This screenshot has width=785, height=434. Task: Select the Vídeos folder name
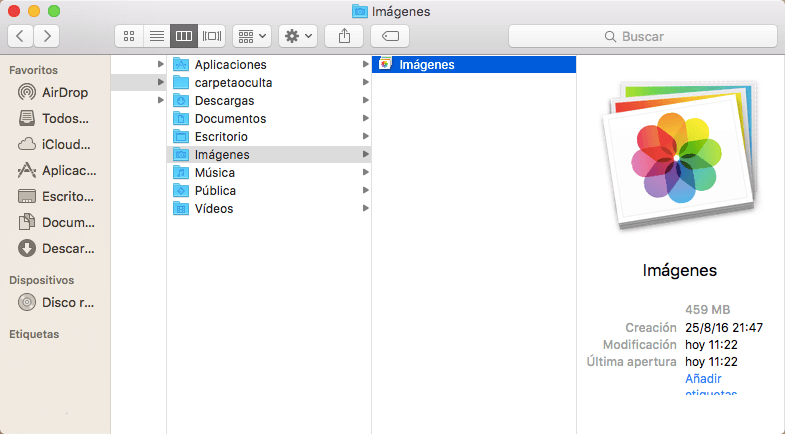point(214,209)
